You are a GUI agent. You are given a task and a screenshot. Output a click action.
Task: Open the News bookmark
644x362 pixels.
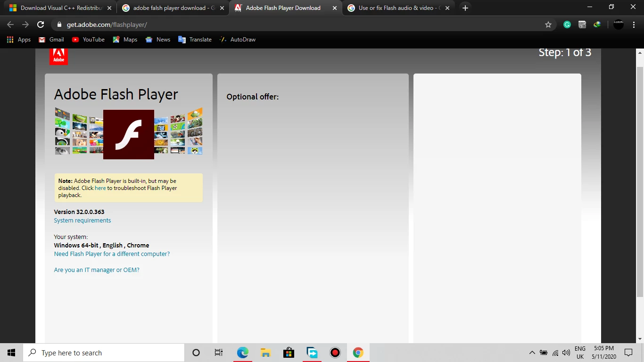coord(158,40)
